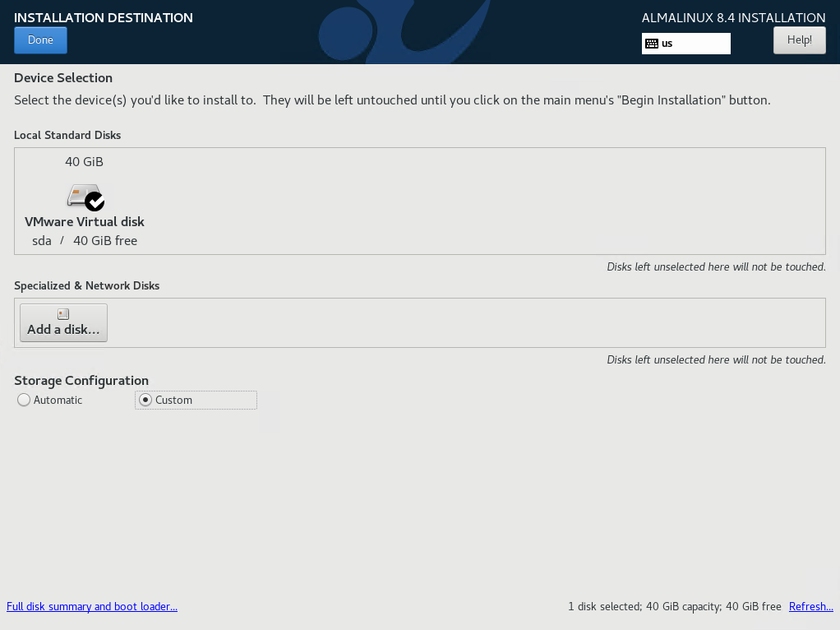Image resolution: width=840 pixels, height=630 pixels.
Task: Click the 1 disk selected status text
Action: pos(675,606)
